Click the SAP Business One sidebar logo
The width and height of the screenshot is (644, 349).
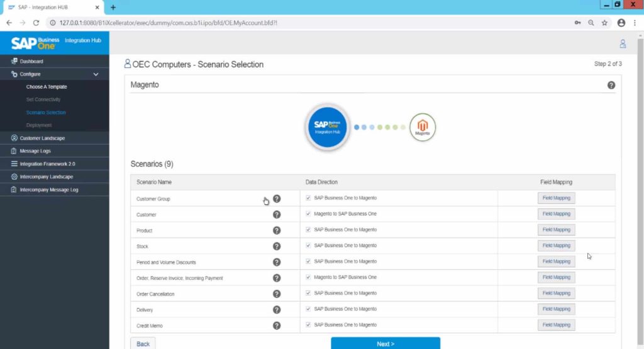point(35,43)
